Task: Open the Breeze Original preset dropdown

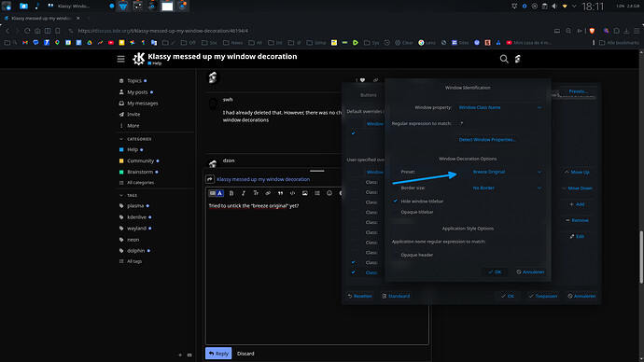Action: (x=507, y=172)
